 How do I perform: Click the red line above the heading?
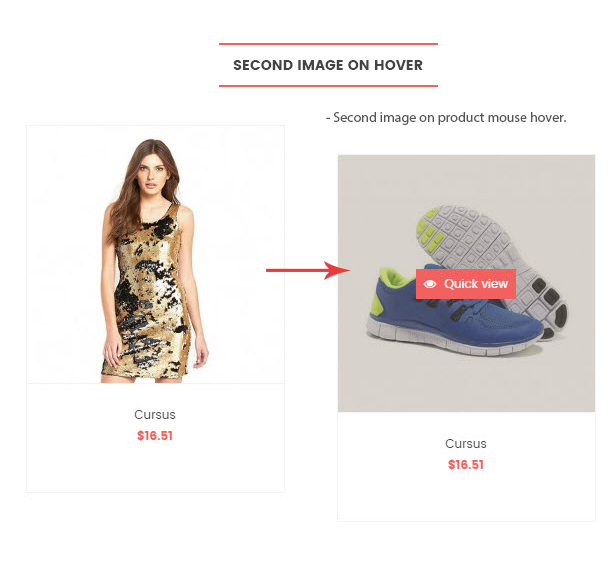click(x=328, y=44)
